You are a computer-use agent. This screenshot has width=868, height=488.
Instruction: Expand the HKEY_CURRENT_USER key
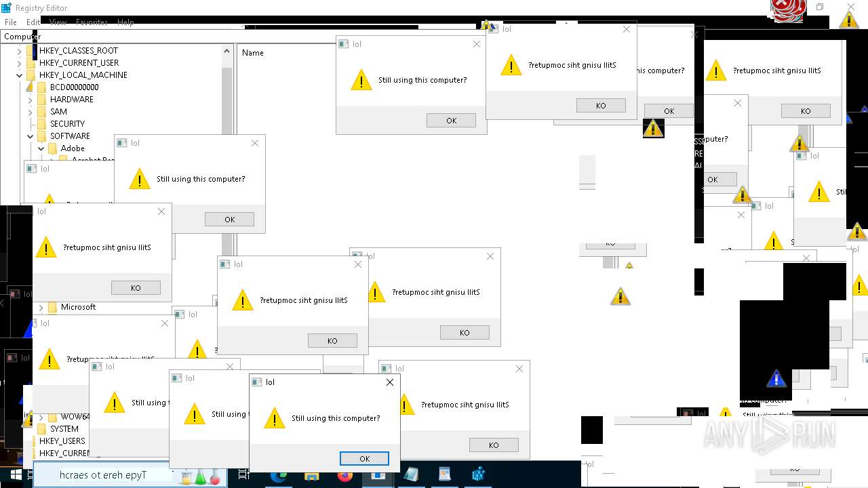(20, 63)
